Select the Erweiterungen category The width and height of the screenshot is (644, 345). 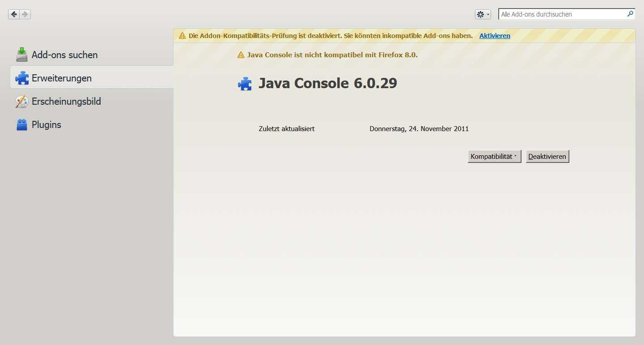pos(92,78)
